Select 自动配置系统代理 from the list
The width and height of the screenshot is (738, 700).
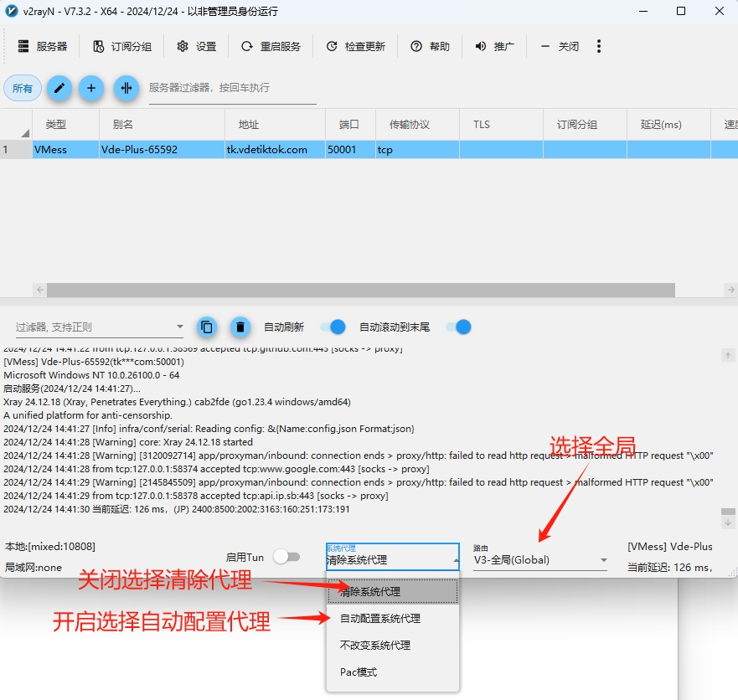380,619
